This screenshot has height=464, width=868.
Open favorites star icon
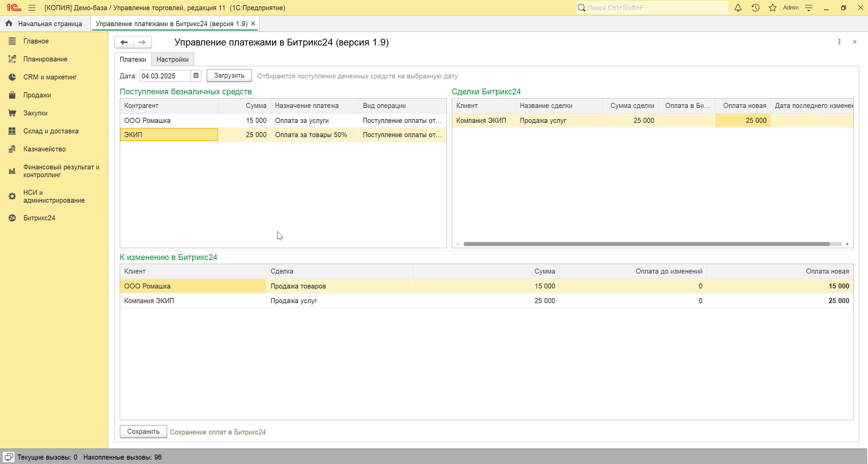coord(773,8)
